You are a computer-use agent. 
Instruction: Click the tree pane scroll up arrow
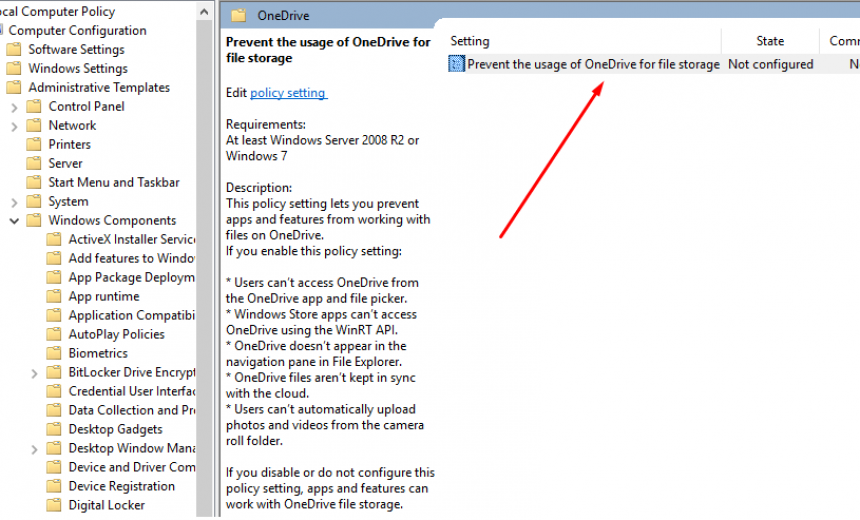pyautogui.click(x=204, y=12)
